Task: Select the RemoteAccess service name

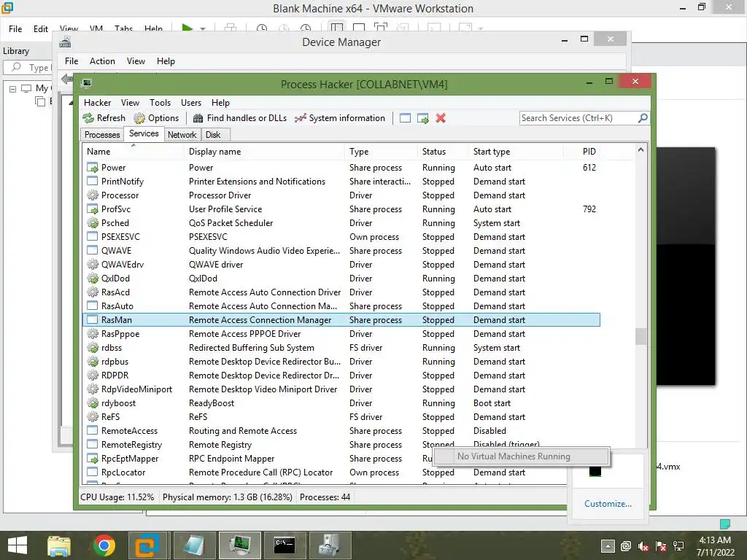Action: pyautogui.click(x=130, y=430)
